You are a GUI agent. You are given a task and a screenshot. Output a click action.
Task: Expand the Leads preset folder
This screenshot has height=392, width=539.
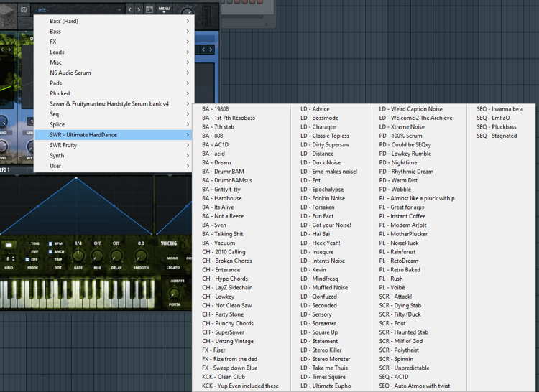point(114,52)
